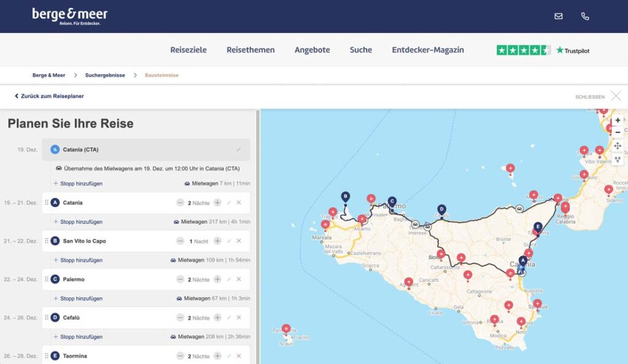The height and width of the screenshot is (364, 628).
Task: Click the email envelope icon in header
Action: pos(558,17)
